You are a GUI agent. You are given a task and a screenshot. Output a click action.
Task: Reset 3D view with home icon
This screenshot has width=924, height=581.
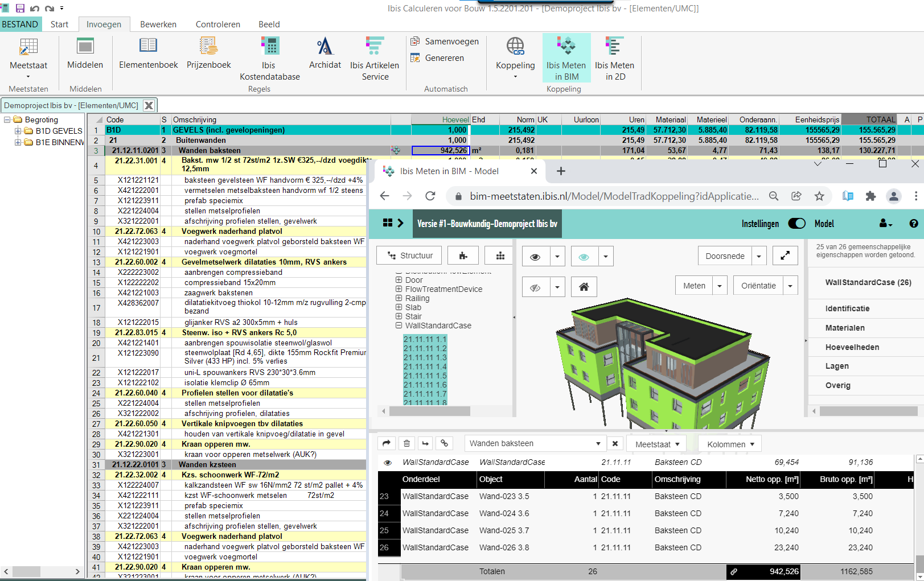coord(584,287)
